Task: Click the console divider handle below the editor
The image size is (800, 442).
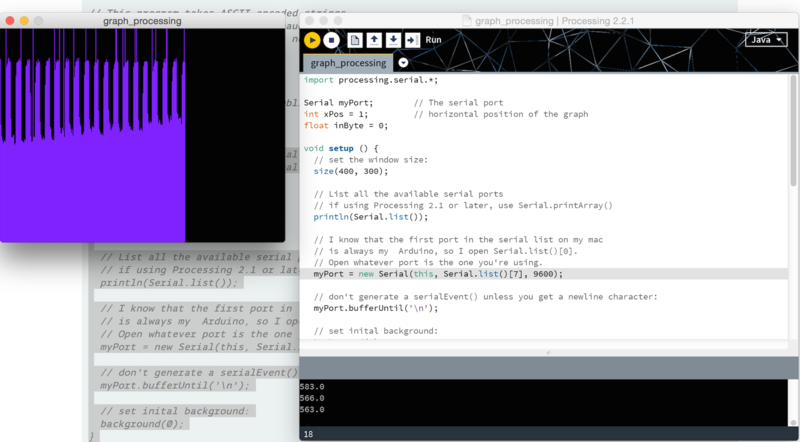Action: 547,352
